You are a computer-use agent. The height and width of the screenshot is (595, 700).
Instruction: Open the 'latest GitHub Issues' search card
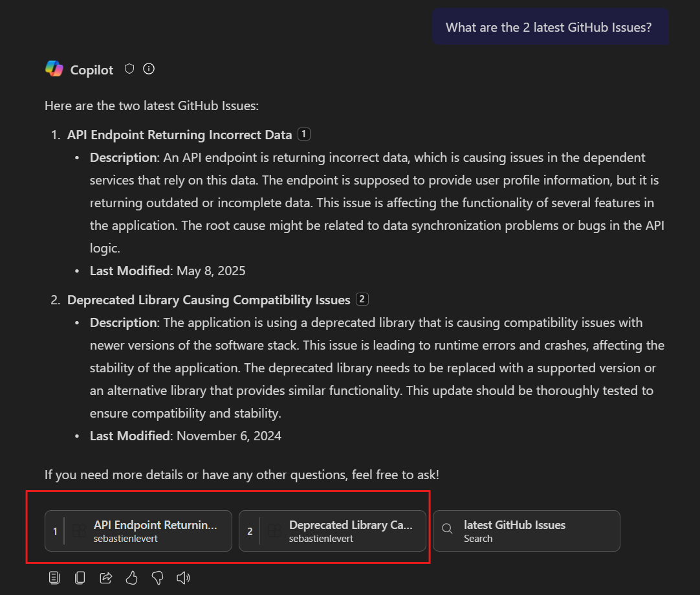click(525, 530)
